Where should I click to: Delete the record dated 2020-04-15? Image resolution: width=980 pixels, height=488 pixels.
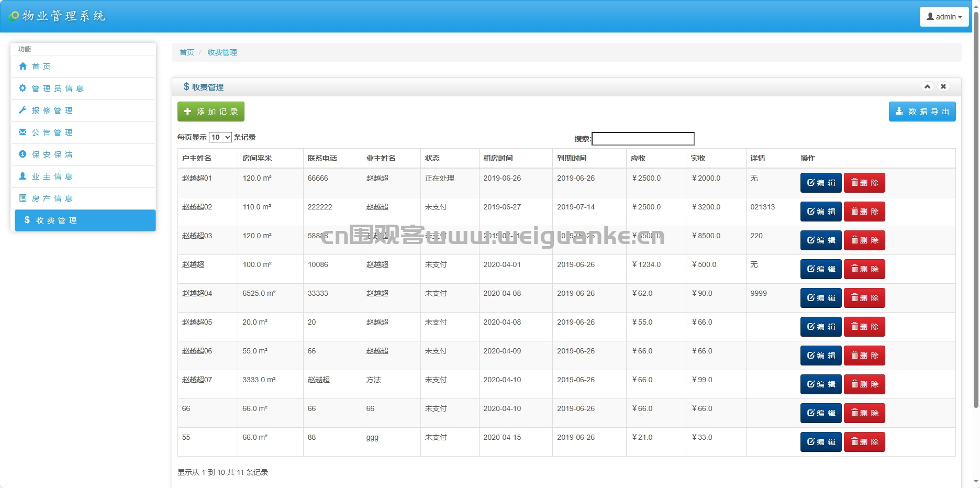coord(864,442)
